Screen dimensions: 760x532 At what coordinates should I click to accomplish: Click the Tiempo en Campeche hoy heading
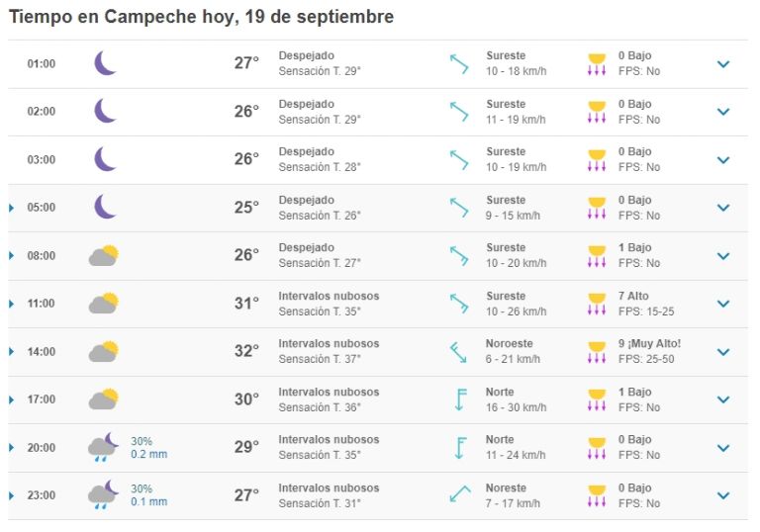202,17
